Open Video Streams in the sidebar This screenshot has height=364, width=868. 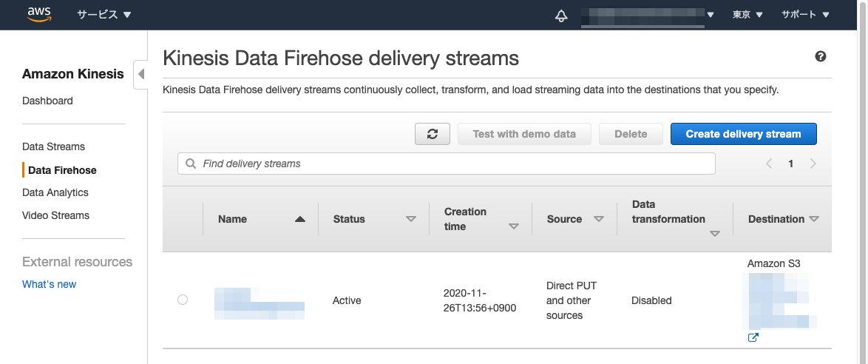coord(55,215)
